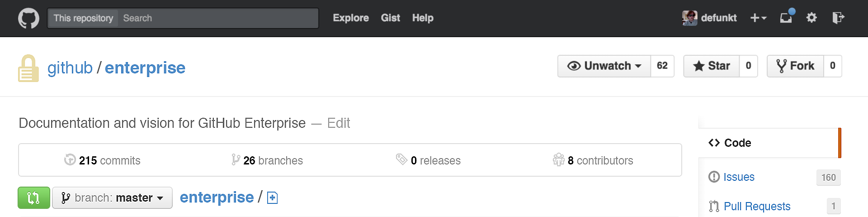Fork the enterprise repository
This screenshot has height=217, width=868.
[795, 66]
